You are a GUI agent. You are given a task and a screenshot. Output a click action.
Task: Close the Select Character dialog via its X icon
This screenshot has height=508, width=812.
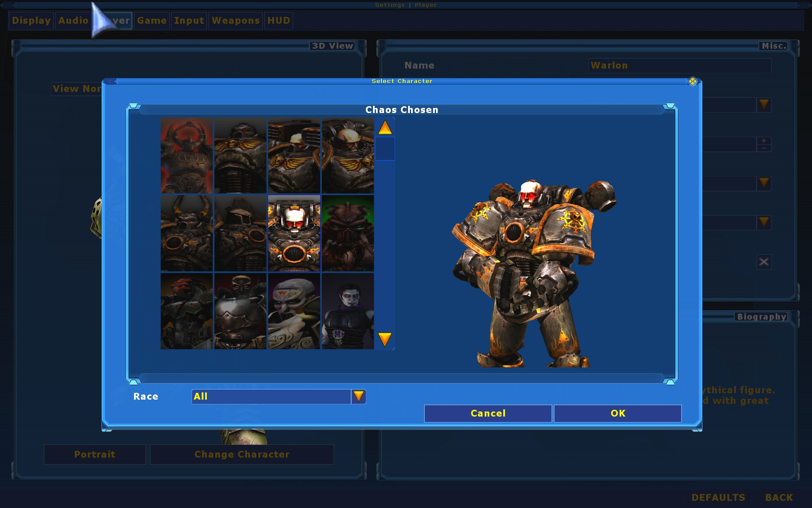click(693, 81)
